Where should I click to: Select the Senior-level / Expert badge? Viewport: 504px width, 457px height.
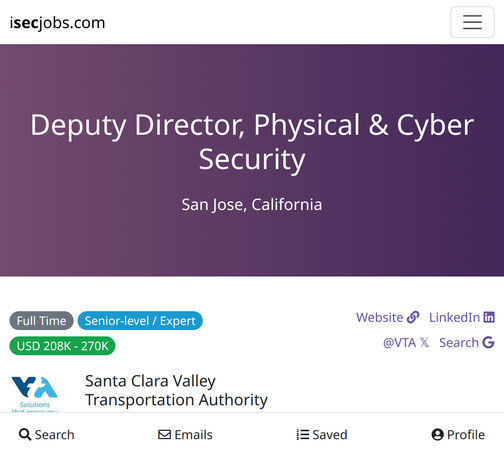pyautogui.click(x=140, y=321)
